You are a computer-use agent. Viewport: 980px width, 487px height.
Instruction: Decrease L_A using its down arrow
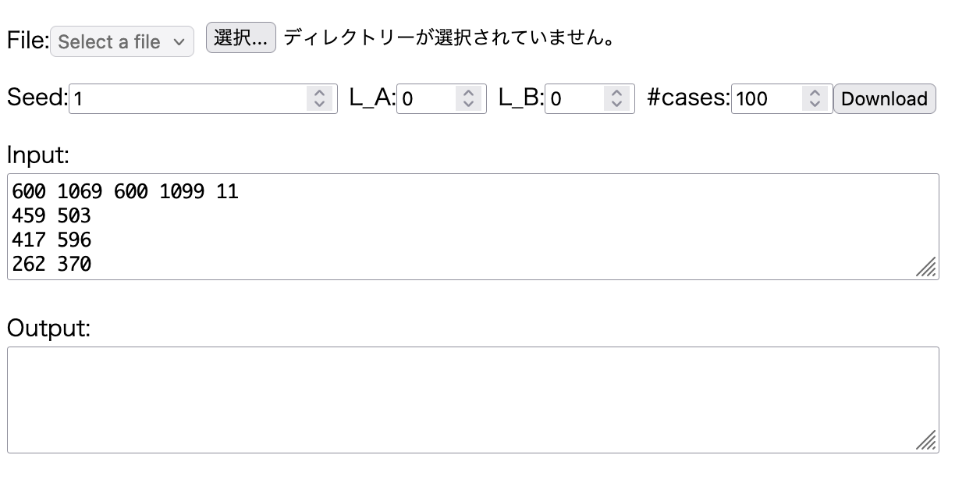tap(469, 104)
